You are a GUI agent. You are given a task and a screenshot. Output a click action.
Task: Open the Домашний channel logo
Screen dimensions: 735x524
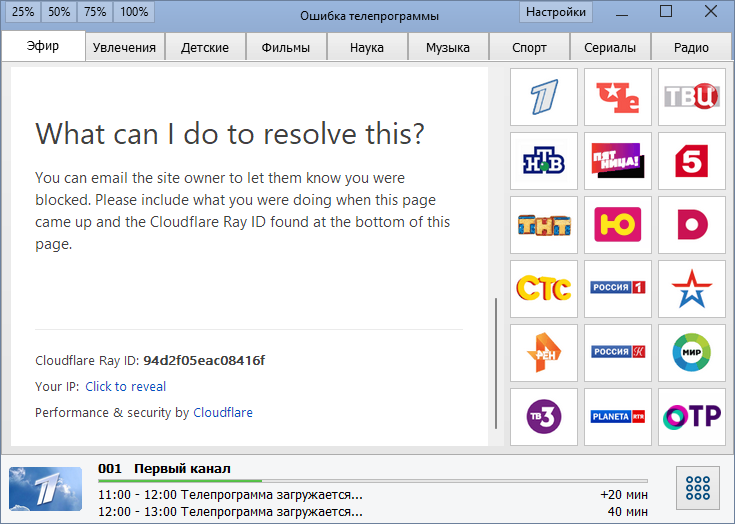tap(692, 225)
